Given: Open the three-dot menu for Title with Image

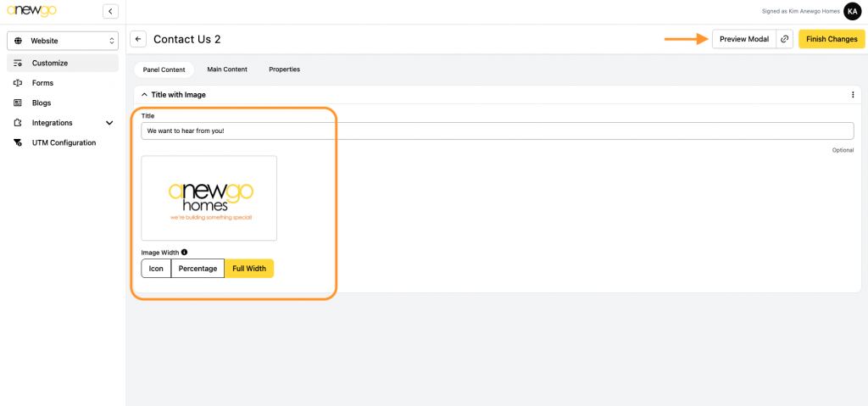Looking at the screenshot, I should click(853, 95).
